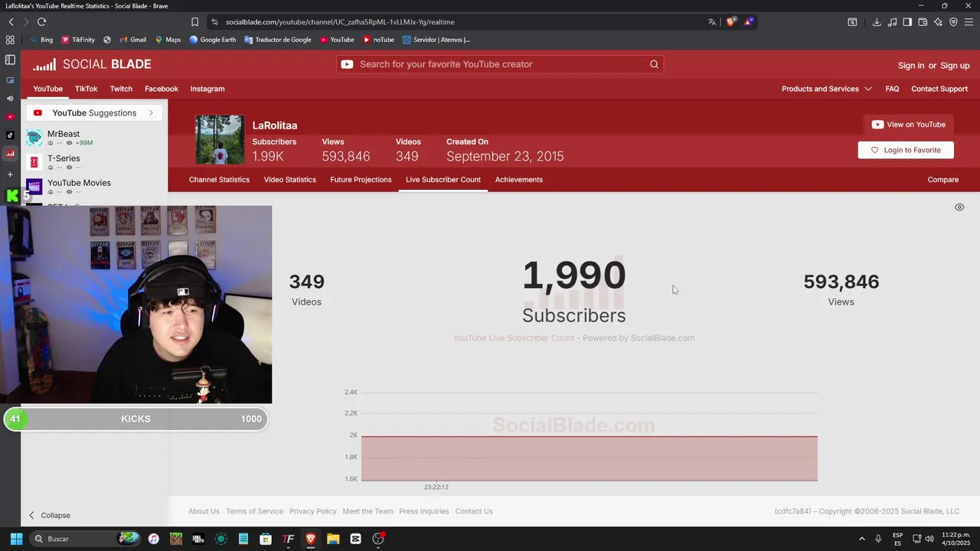Click the View on YouTube button
Image resolution: width=980 pixels, height=551 pixels.
[909, 125]
